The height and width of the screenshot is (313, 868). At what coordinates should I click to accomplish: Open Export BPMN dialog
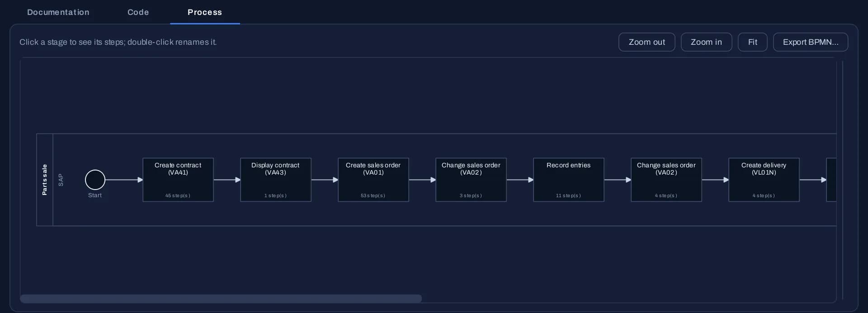tap(810, 42)
